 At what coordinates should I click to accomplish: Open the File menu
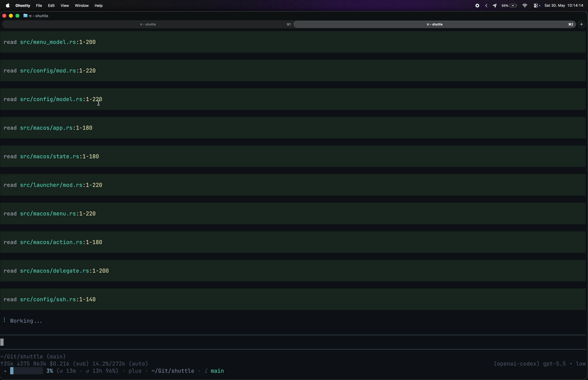[x=39, y=6]
